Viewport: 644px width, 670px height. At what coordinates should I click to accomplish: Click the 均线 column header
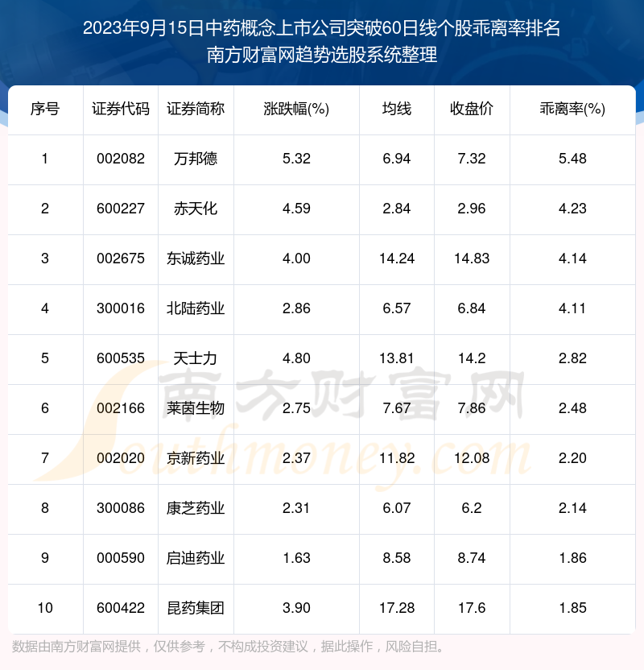coord(397,109)
